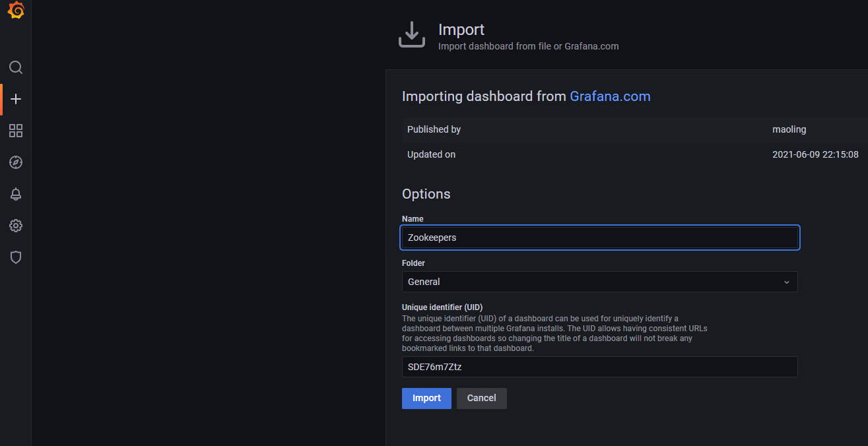Open the Explore compass icon
This screenshot has width=868, height=446.
(x=16, y=162)
